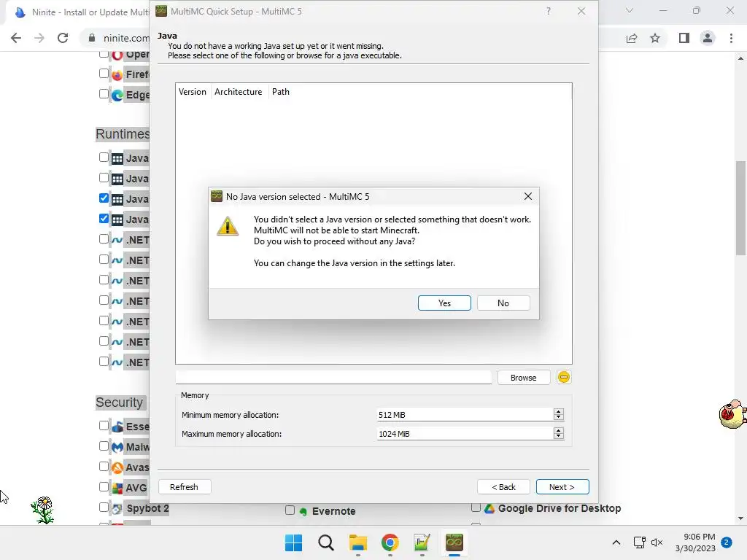This screenshot has width=747, height=560.
Task: Close the No Java version selected dialog
Action: click(528, 196)
